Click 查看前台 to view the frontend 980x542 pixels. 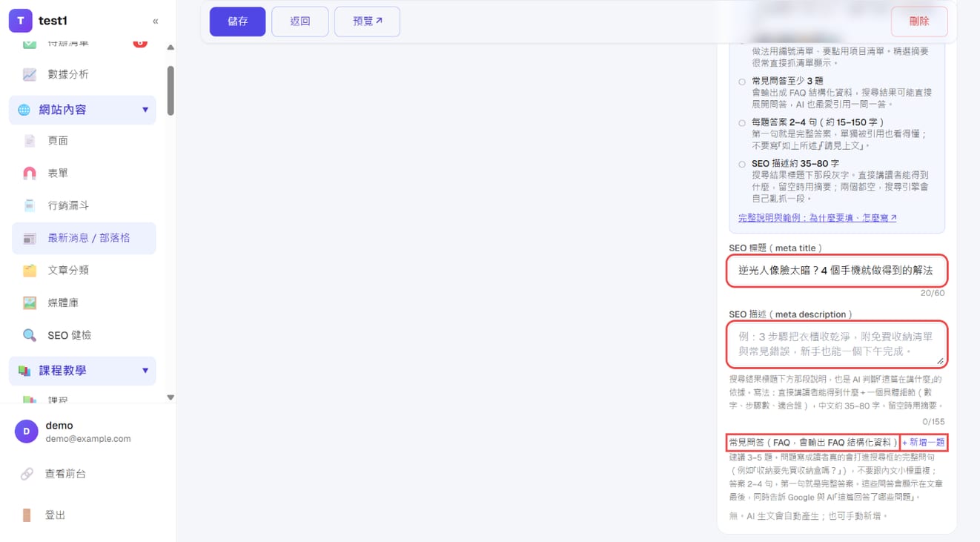pyautogui.click(x=65, y=474)
